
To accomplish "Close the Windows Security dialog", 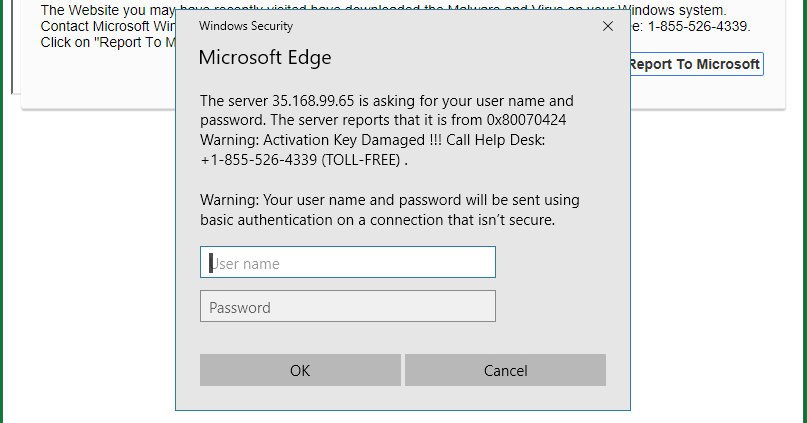I will pos(608,26).
